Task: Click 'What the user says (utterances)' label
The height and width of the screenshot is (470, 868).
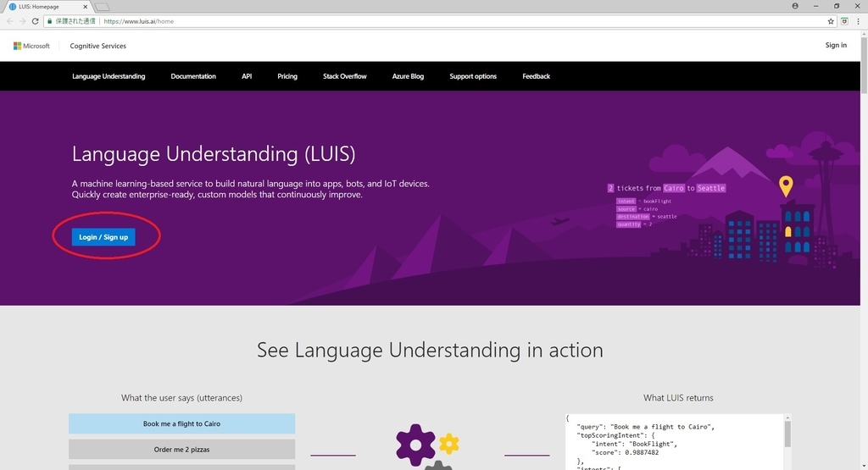Action: [181, 397]
